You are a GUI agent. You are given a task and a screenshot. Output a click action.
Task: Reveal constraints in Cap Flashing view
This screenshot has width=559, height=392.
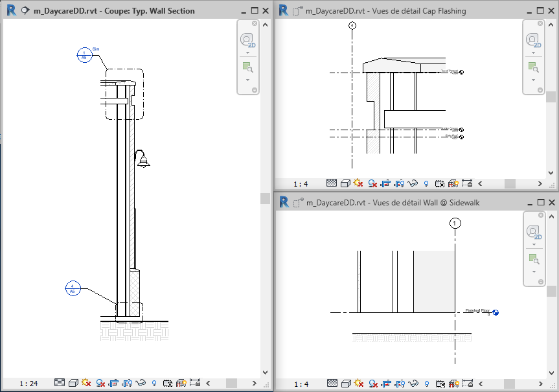pyautogui.click(x=466, y=183)
